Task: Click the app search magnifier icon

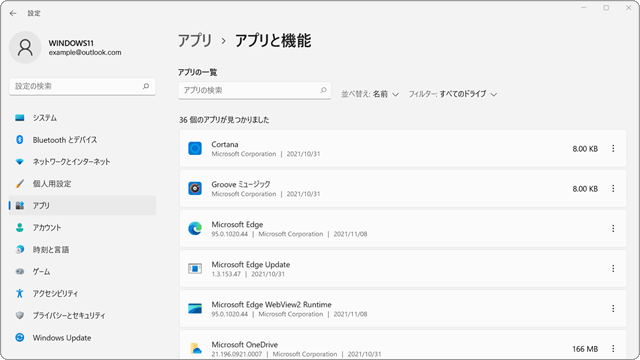Action: [323, 90]
